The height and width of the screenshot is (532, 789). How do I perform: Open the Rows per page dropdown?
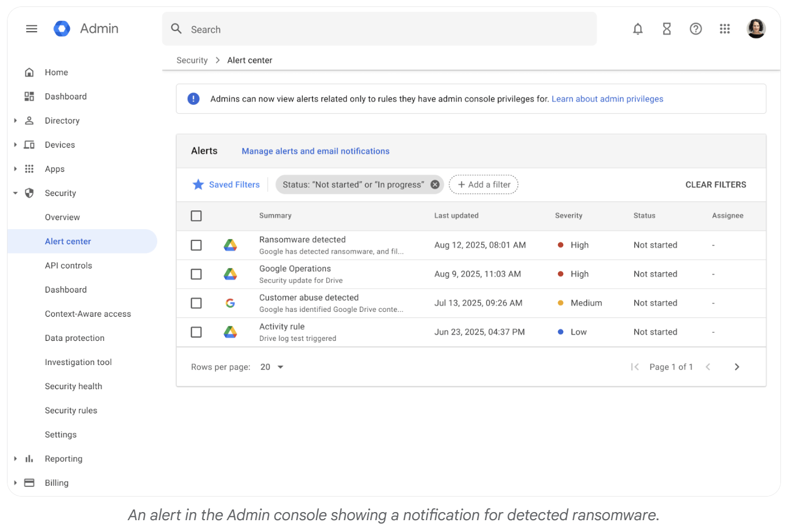(272, 367)
